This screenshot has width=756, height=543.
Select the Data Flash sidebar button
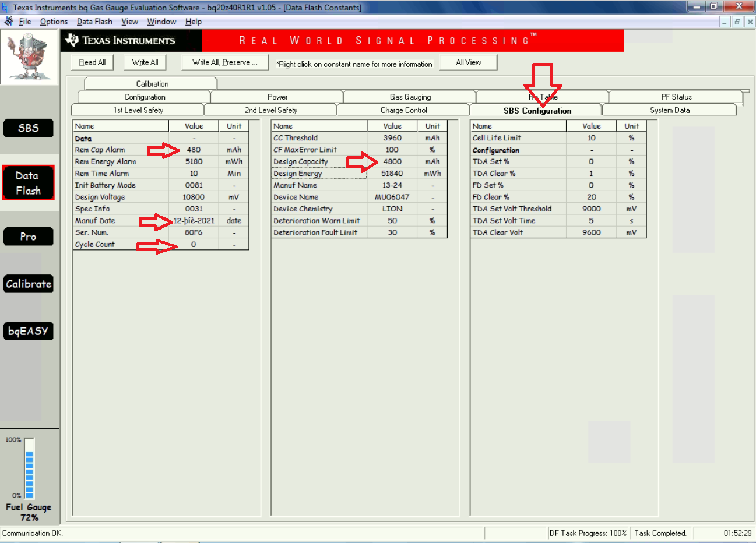click(29, 183)
